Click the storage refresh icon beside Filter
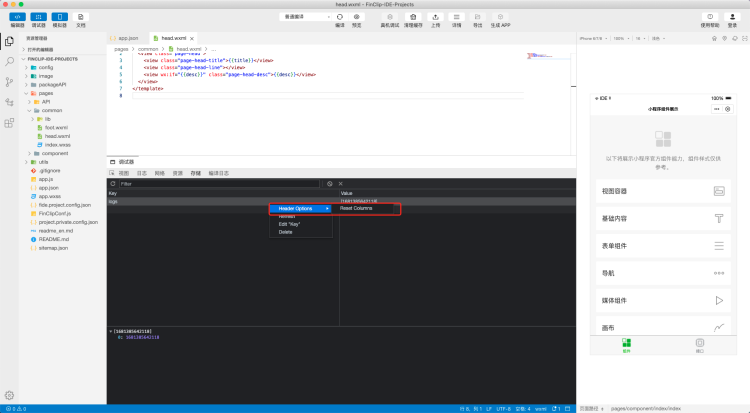The width and height of the screenshot is (750, 413). (x=113, y=184)
